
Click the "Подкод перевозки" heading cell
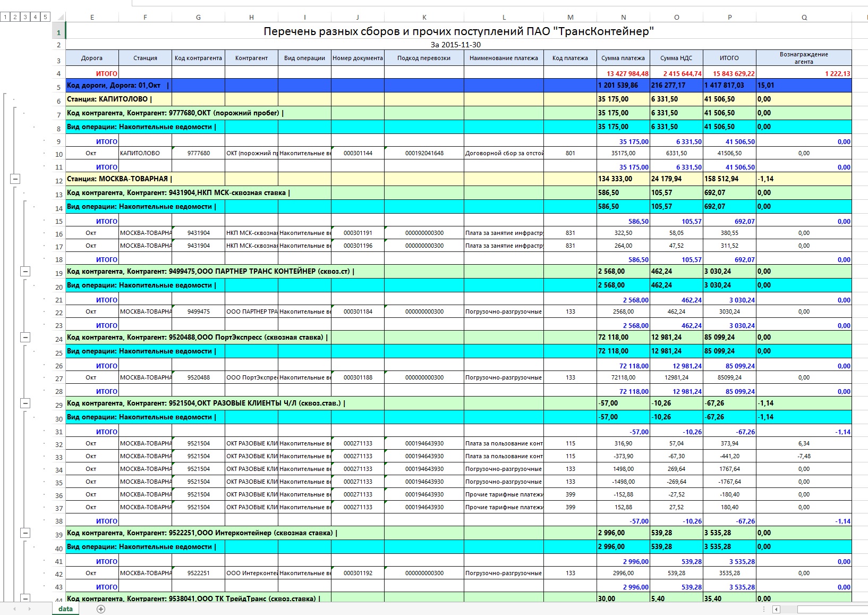coord(424,58)
